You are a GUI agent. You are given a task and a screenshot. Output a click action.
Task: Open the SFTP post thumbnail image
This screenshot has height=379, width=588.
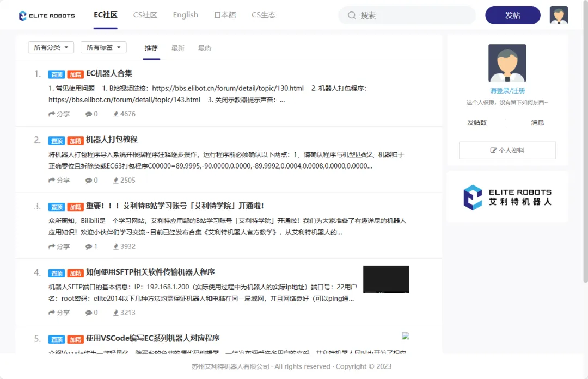point(386,279)
